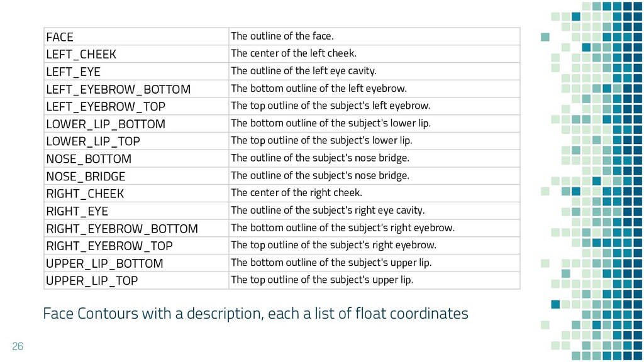Click the RIGHT_EYEBROW_TOP cell

point(109,246)
